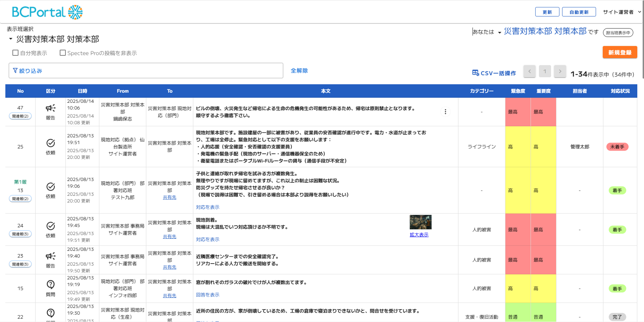Viewport: 644px width, 322px height.
Task: Click the 質問 icon on row 15
Action: coord(50,284)
